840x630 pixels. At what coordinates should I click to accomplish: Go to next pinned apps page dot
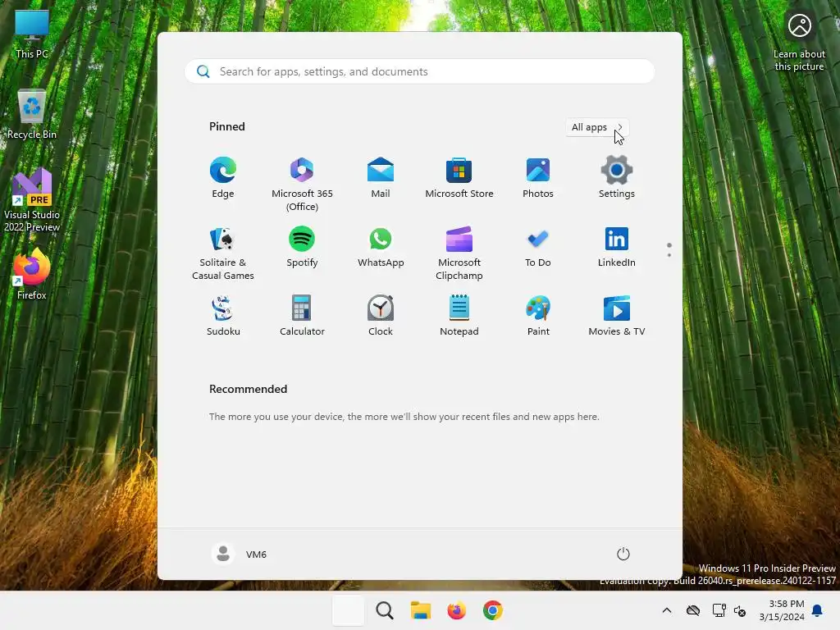click(669, 256)
